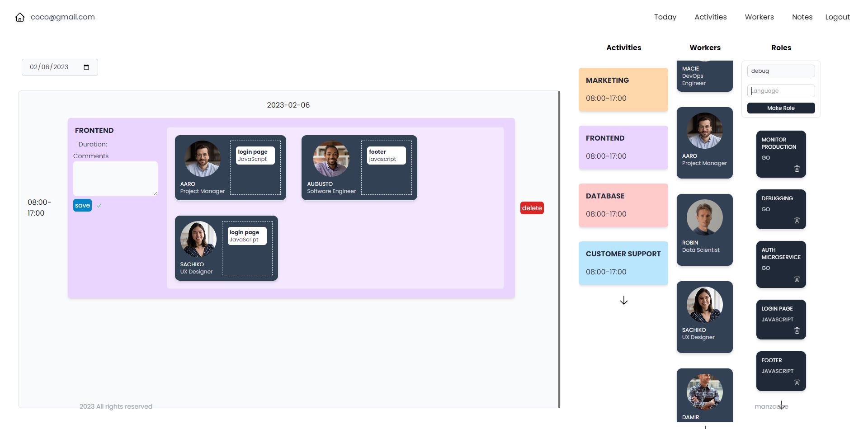Image resolution: width=868 pixels, height=429 pixels.
Task: Open the Notes page
Action: 802,17
